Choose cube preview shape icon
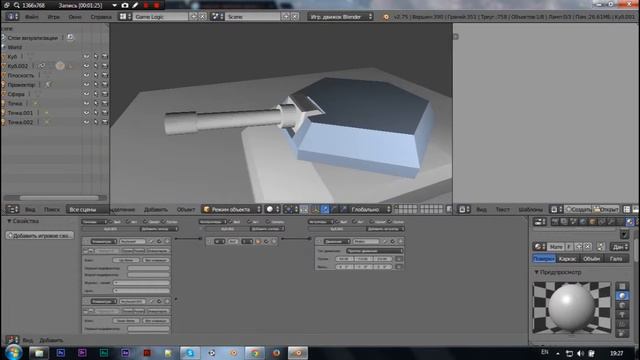The height and width of the screenshot is (360, 640). point(622,305)
